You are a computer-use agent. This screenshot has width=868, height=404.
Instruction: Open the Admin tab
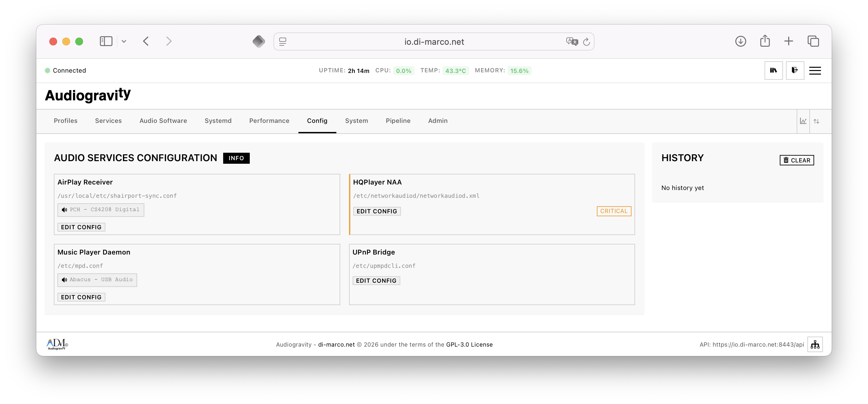pos(438,121)
